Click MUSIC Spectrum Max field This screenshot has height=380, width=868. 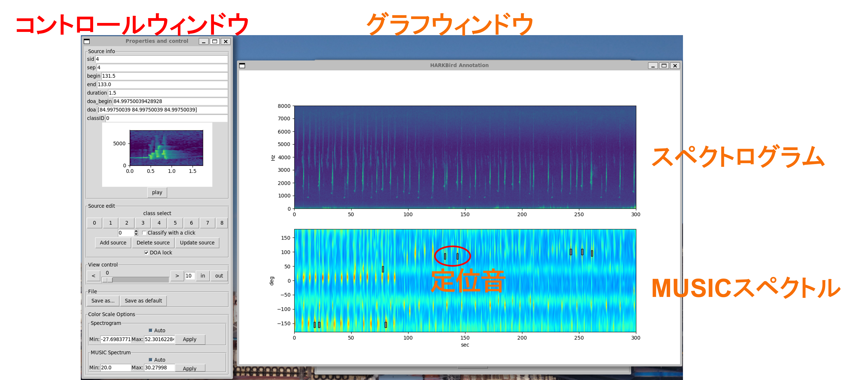coord(159,368)
